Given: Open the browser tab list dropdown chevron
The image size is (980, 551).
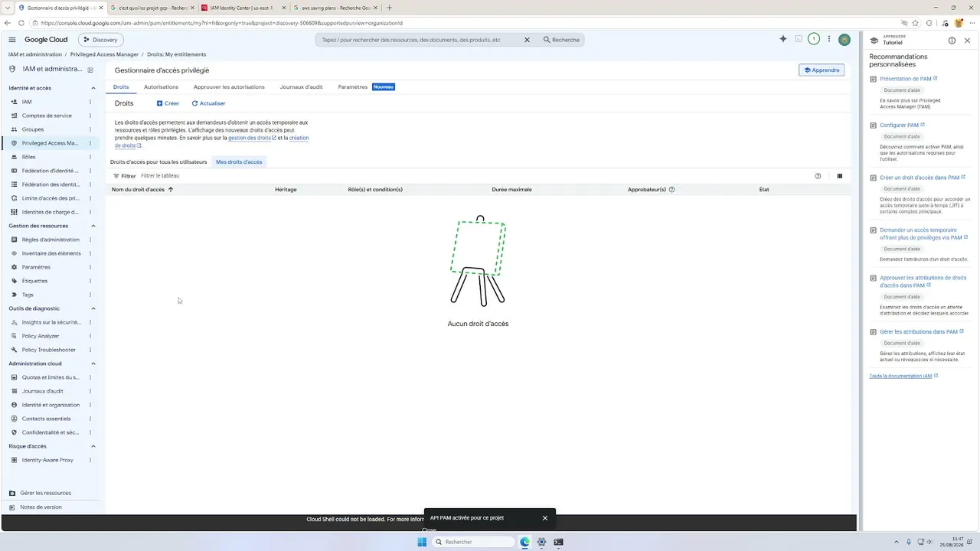Looking at the screenshot, I should pyautogui.click(x=8, y=8).
